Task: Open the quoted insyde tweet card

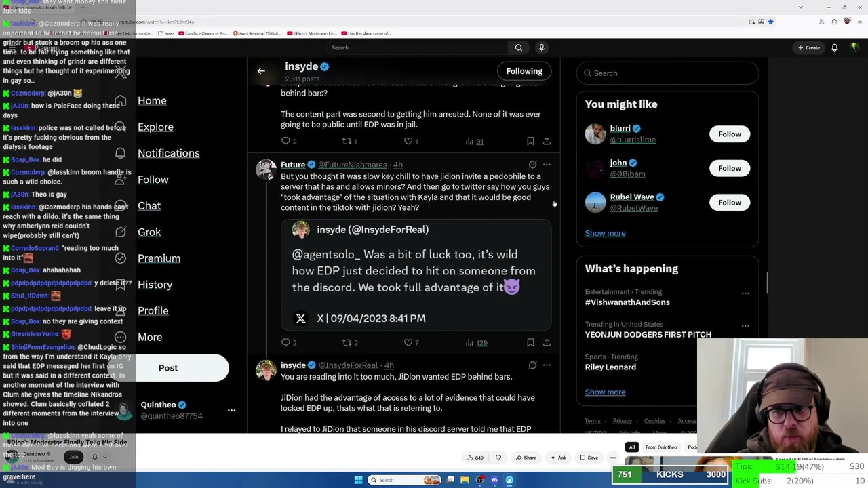Action: pyautogui.click(x=416, y=274)
